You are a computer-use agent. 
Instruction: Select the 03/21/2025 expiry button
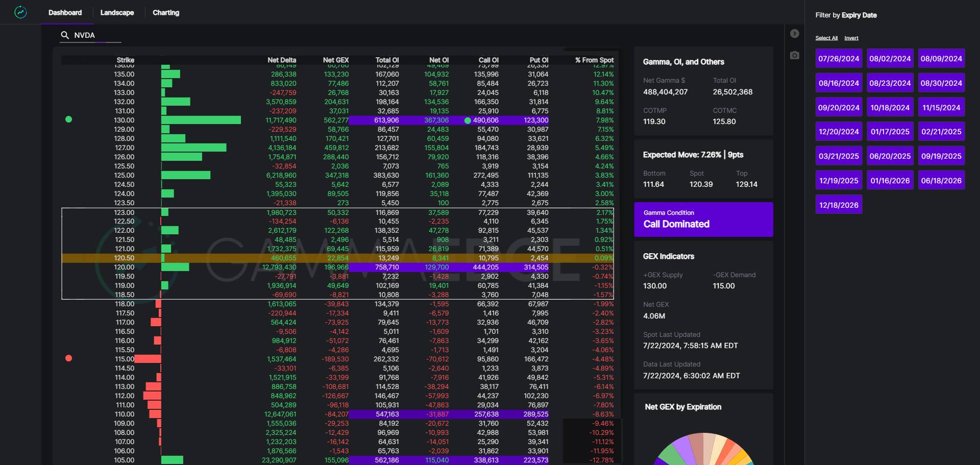click(839, 156)
